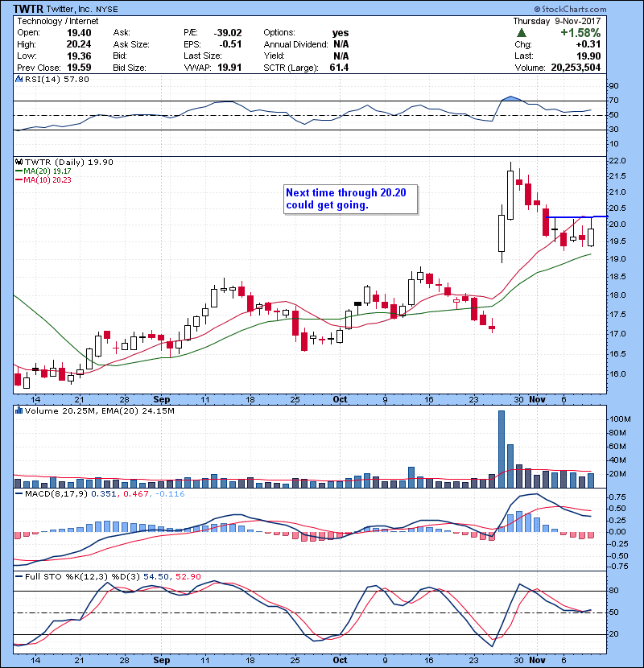The width and height of the screenshot is (644, 668).
Task: Click the Last value 19.90
Action: click(x=588, y=56)
